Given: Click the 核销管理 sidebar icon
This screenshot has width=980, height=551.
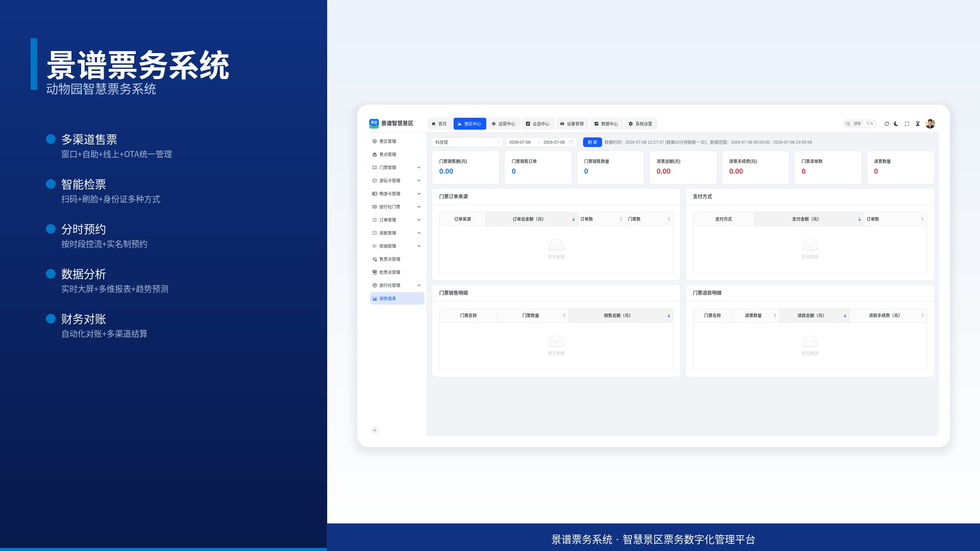Looking at the screenshot, I should (x=375, y=246).
